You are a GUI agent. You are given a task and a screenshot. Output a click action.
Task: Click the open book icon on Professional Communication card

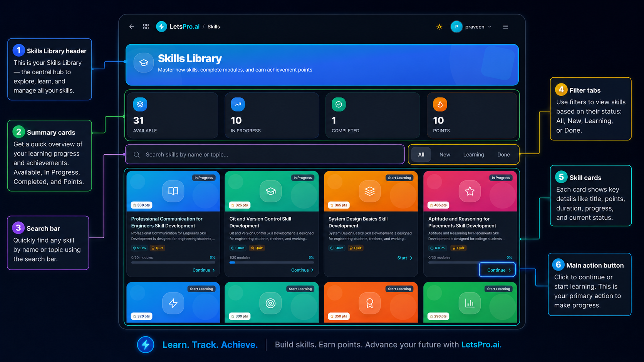click(173, 191)
